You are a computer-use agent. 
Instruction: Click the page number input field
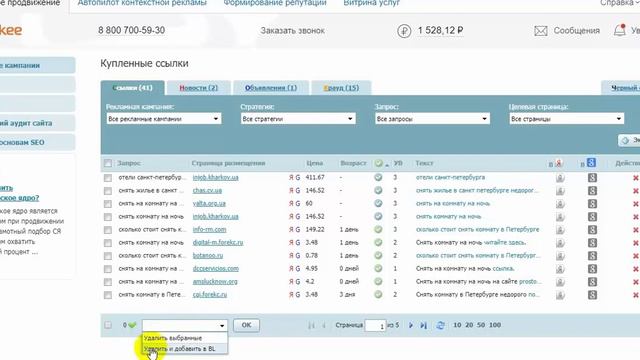pos(376,325)
